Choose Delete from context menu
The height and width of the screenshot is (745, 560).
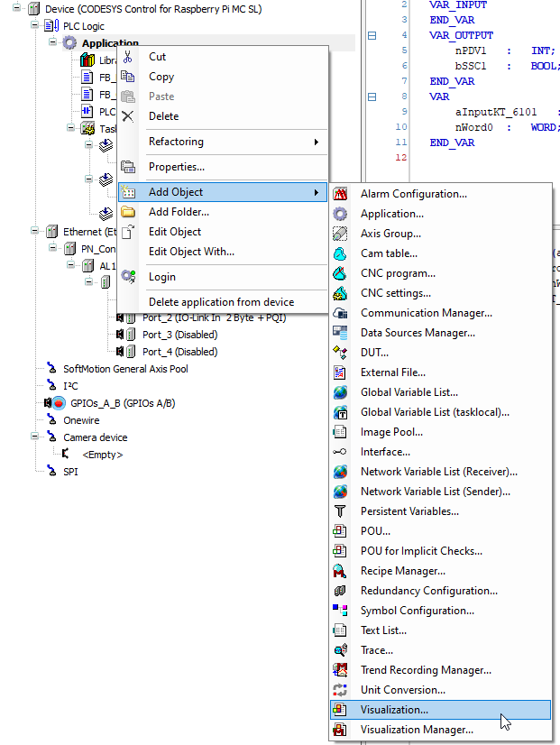223,116
